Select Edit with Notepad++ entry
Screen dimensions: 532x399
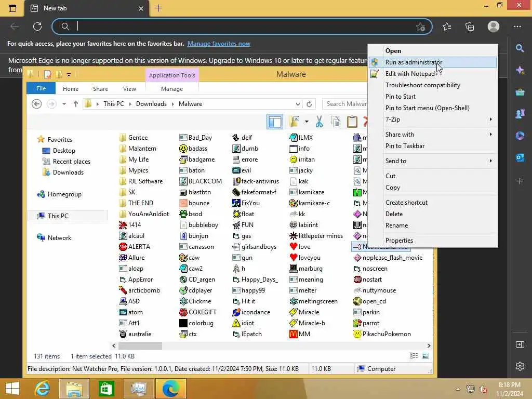[433, 74]
